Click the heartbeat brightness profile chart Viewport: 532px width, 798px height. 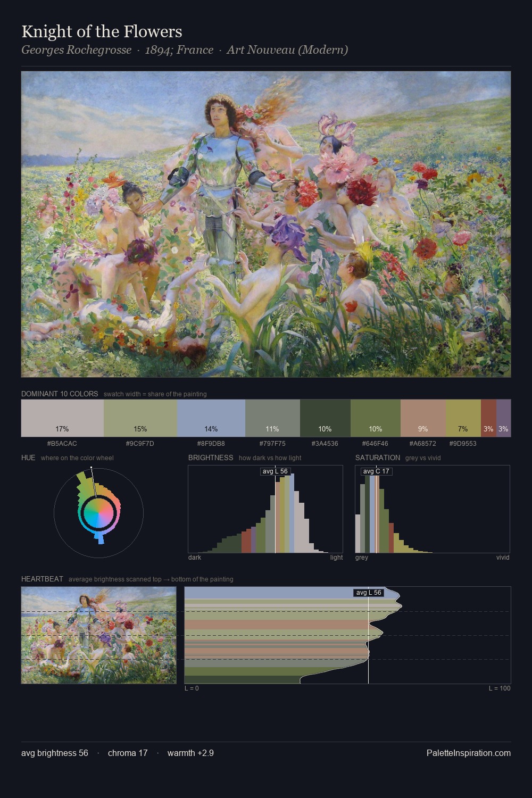[x=347, y=635]
